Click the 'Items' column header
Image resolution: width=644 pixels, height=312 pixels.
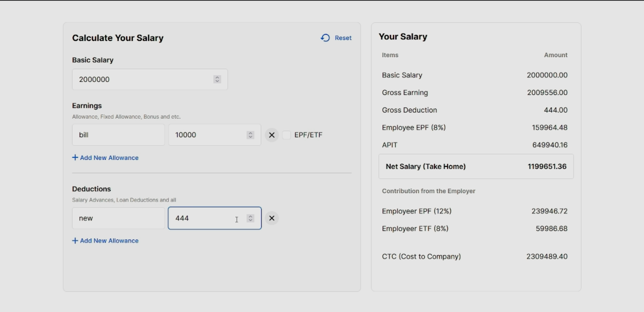point(390,55)
